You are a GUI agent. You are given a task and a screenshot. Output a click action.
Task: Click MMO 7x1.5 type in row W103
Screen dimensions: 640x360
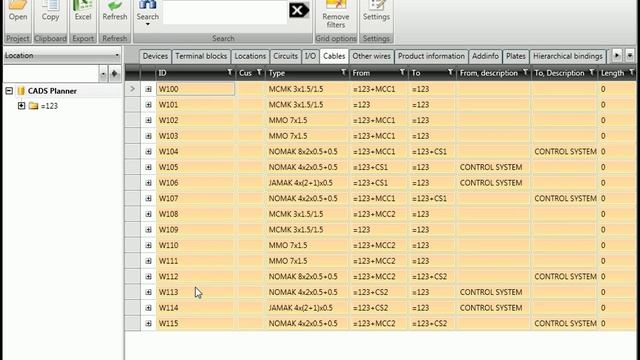(x=288, y=136)
